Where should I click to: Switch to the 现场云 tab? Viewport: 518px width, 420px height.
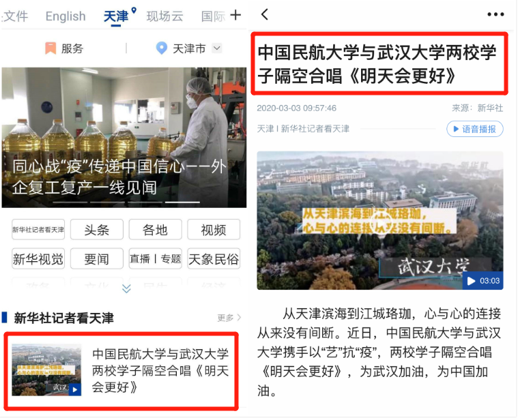pos(164,16)
